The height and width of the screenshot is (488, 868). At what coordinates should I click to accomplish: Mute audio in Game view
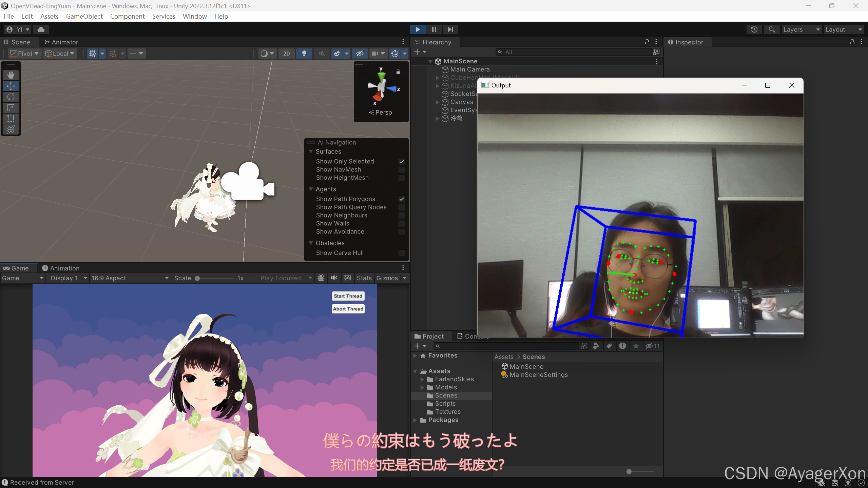coord(334,278)
